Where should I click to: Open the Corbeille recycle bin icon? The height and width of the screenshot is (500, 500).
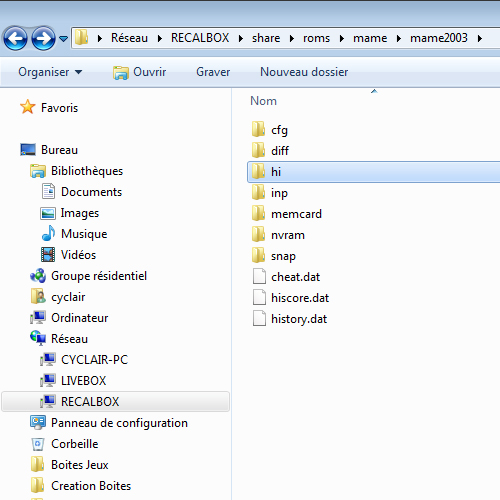click(x=38, y=444)
